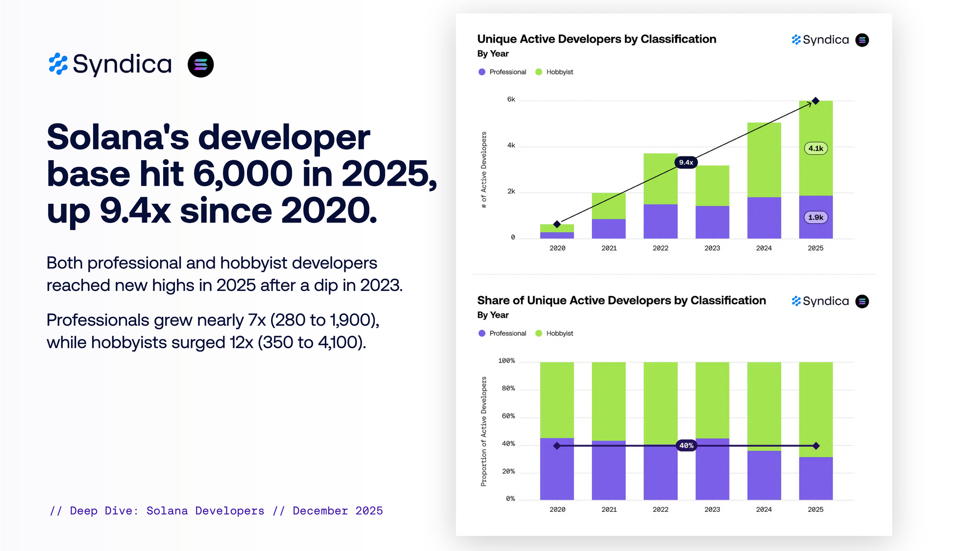The width and height of the screenshot is (980, 551).
Task: Click the large Syndica logo at top left
Action: click(x=110, y=64)
